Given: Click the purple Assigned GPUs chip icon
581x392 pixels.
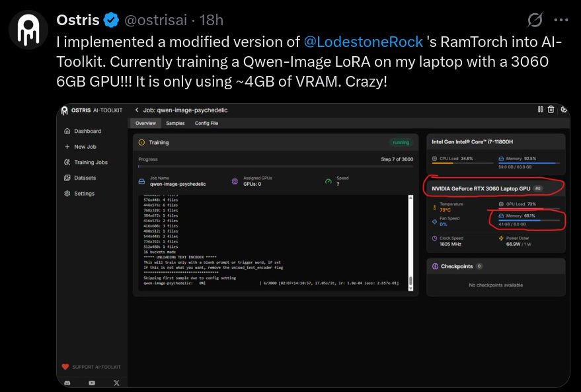Looking at the screenshot, I should point(235,181).
